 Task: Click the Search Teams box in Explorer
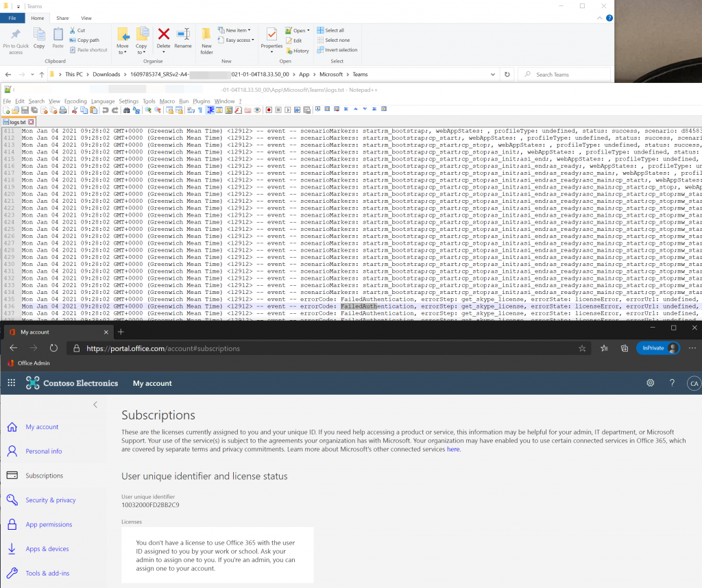pyautogui.click(x=564, y=74)
